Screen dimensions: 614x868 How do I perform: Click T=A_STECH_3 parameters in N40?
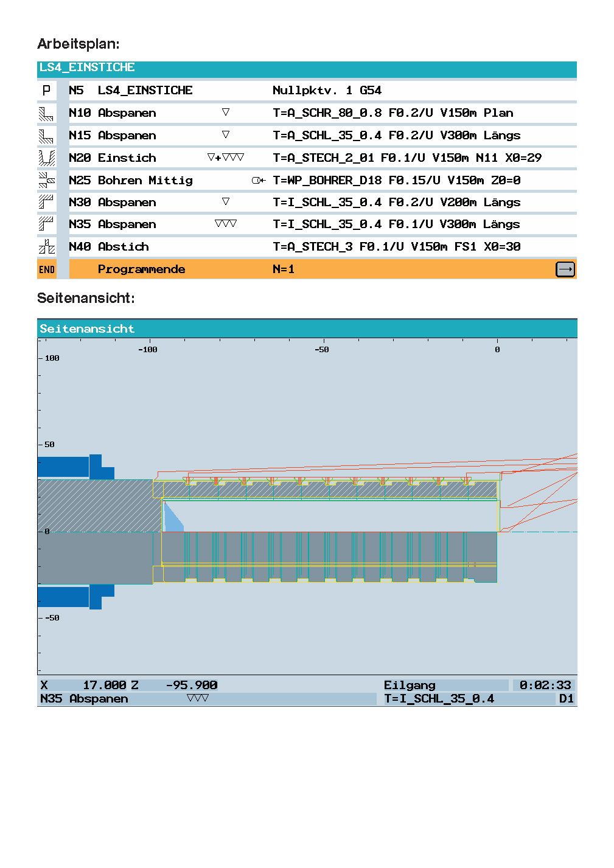(x=396, y=247)
